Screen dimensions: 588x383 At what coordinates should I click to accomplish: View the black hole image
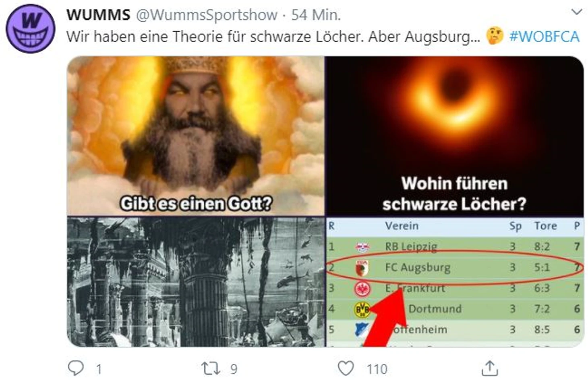pyautogui.click(x=455, y=136)
